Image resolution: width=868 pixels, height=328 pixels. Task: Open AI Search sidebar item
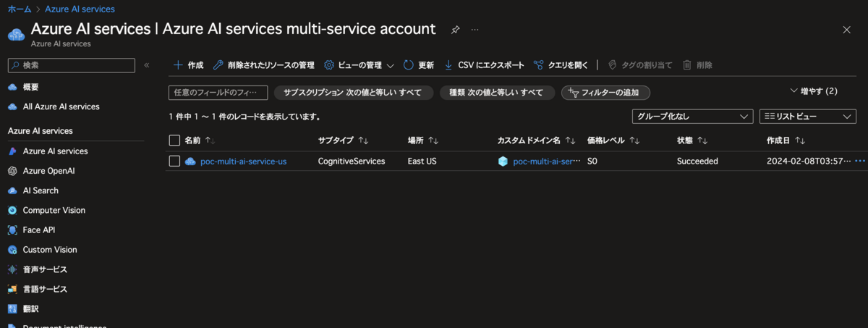click(41, 190)
